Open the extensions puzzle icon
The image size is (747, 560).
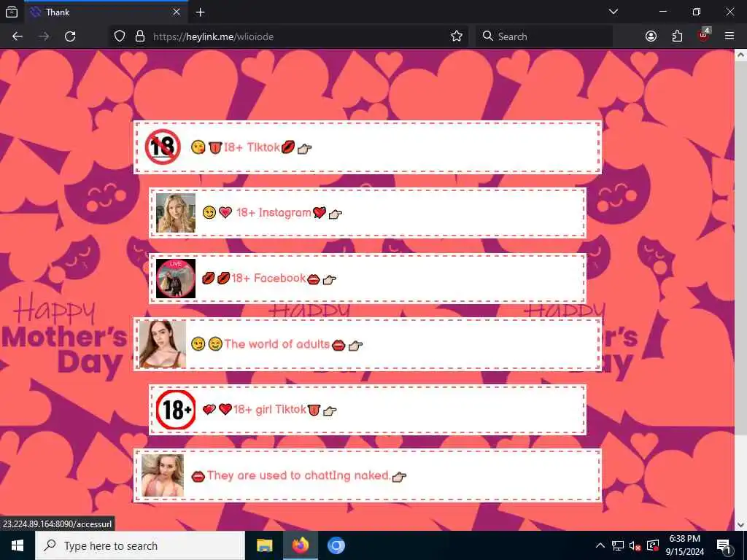tap(677, 36)
